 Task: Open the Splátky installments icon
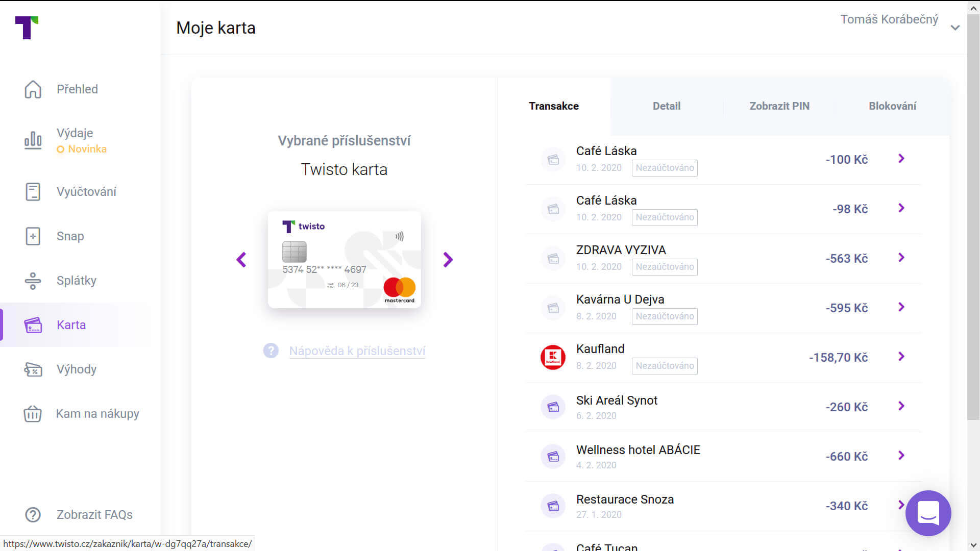32,280
